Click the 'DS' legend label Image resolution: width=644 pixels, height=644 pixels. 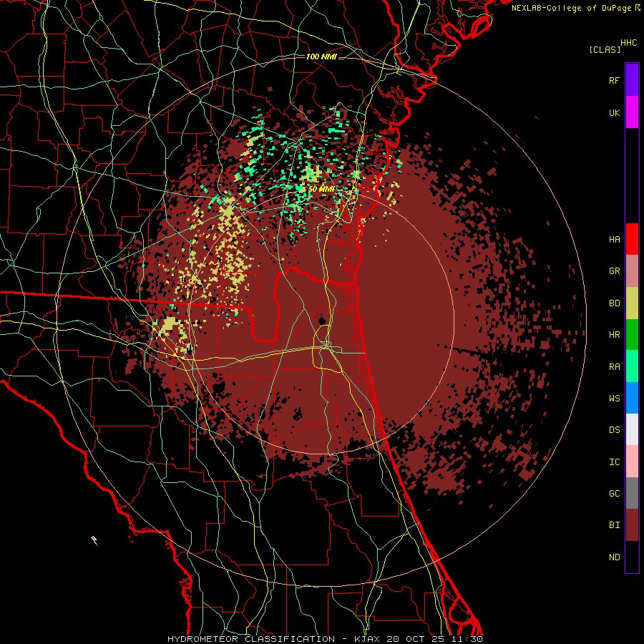614,430
